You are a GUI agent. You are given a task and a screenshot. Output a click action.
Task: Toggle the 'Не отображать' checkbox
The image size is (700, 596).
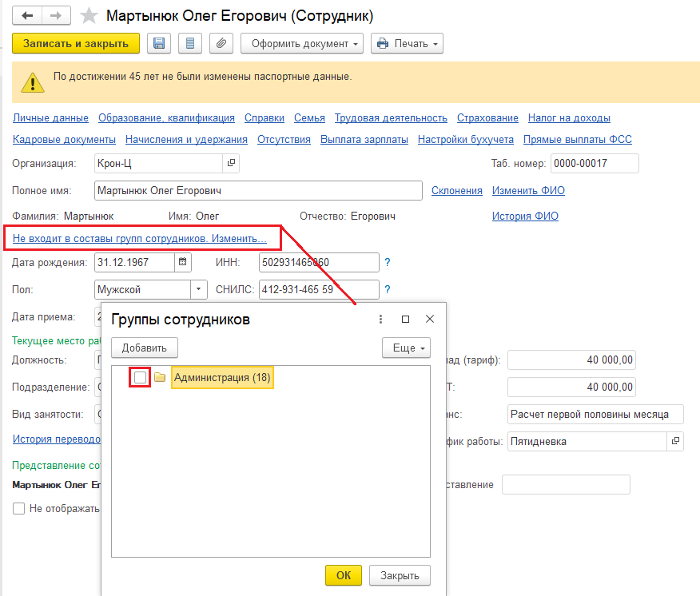[18, 508]
